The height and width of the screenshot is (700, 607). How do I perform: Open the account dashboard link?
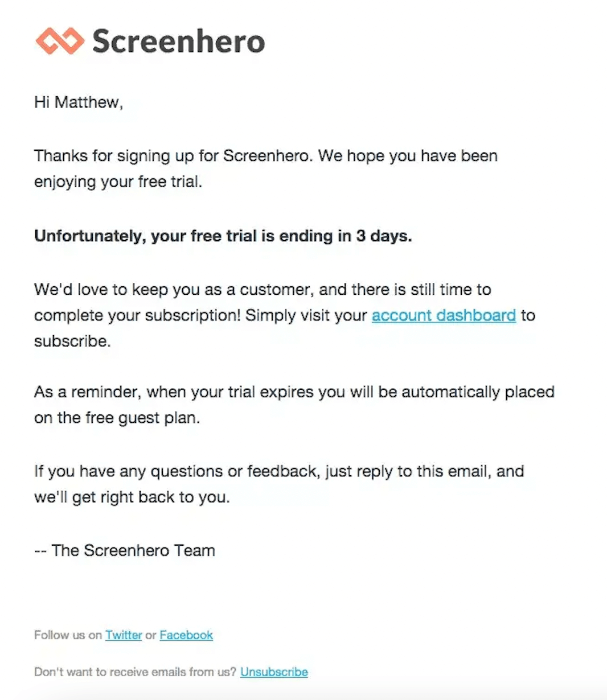(444, 315)
